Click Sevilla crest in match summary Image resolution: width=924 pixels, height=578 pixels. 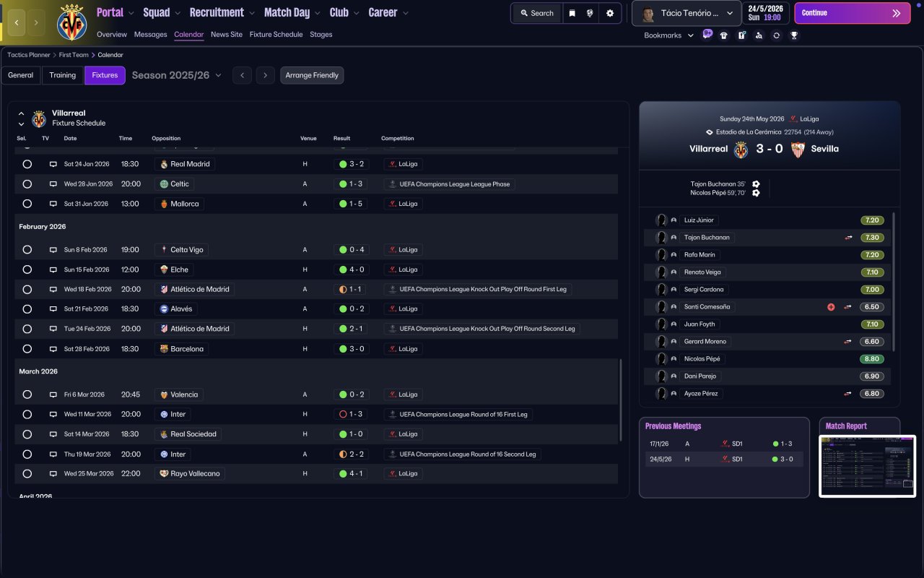798,149
